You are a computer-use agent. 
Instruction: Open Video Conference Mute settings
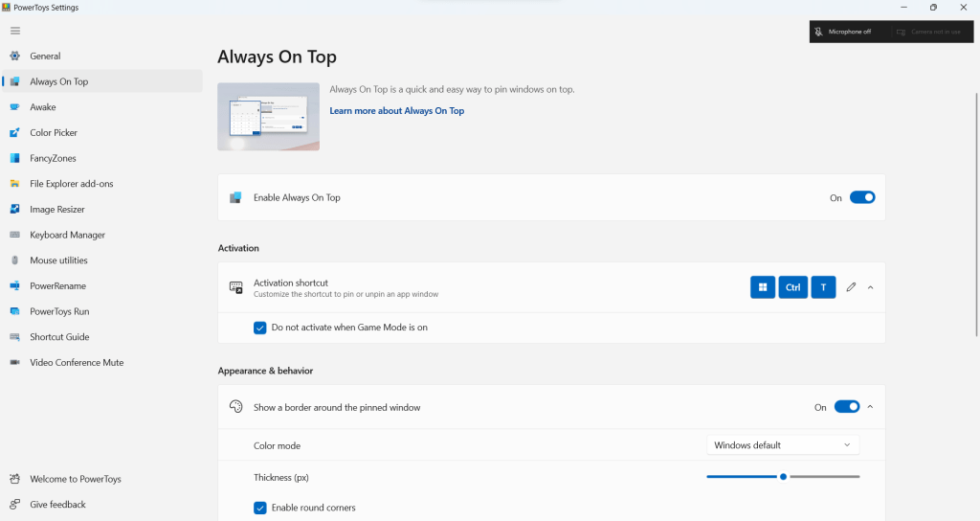102,362
